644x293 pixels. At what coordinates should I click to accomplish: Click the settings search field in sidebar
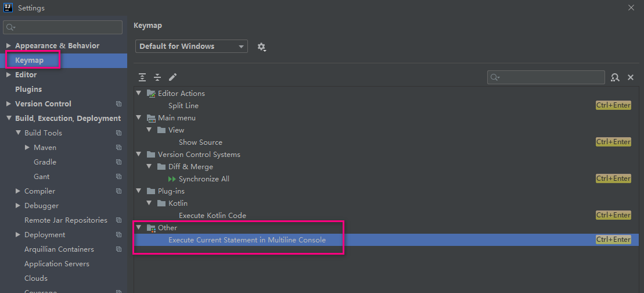pyautogui.click(x=63, y=27)
